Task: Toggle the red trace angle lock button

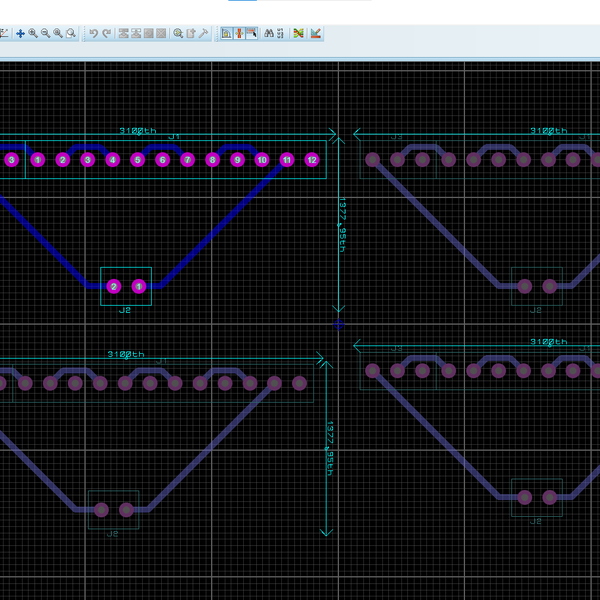Action: 239,33
